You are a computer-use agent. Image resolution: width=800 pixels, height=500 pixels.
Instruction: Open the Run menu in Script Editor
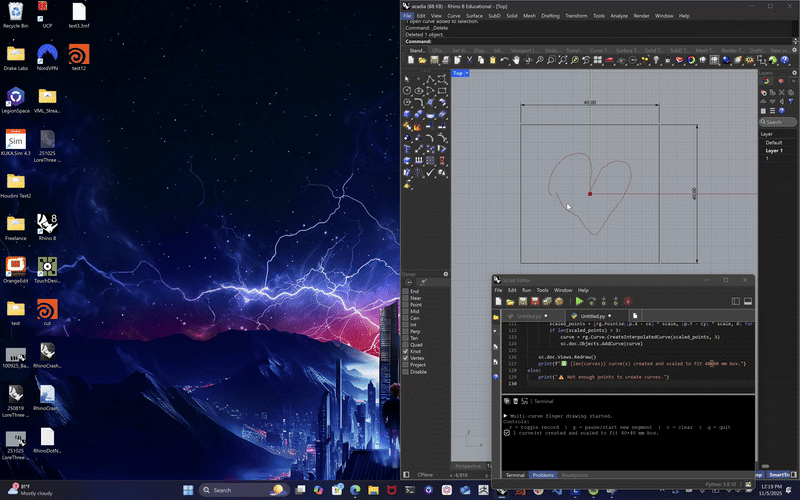(x=525, y=290)
